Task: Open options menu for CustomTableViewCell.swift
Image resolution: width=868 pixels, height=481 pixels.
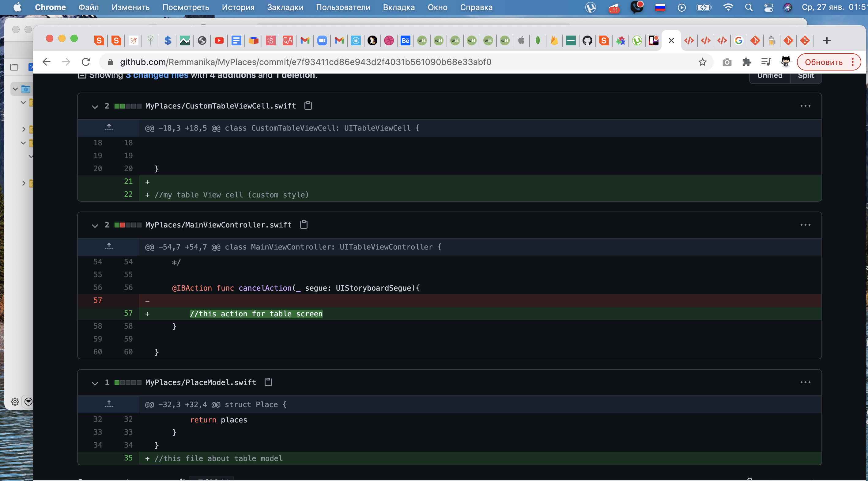Action: pos(805,106)
